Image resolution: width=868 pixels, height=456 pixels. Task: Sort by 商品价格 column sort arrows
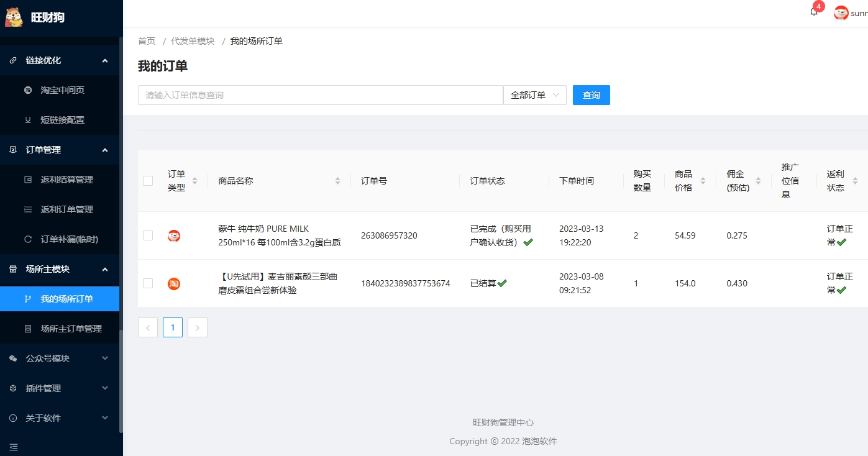click(703, 181)
